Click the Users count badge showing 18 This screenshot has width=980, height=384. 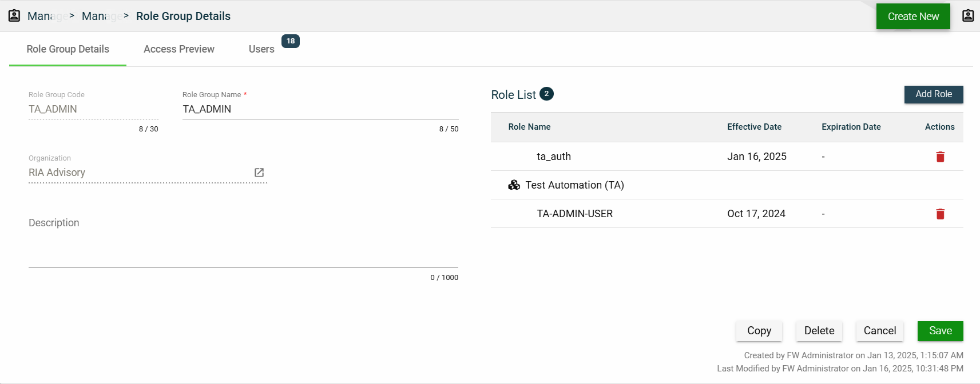[x=291, y=41]
